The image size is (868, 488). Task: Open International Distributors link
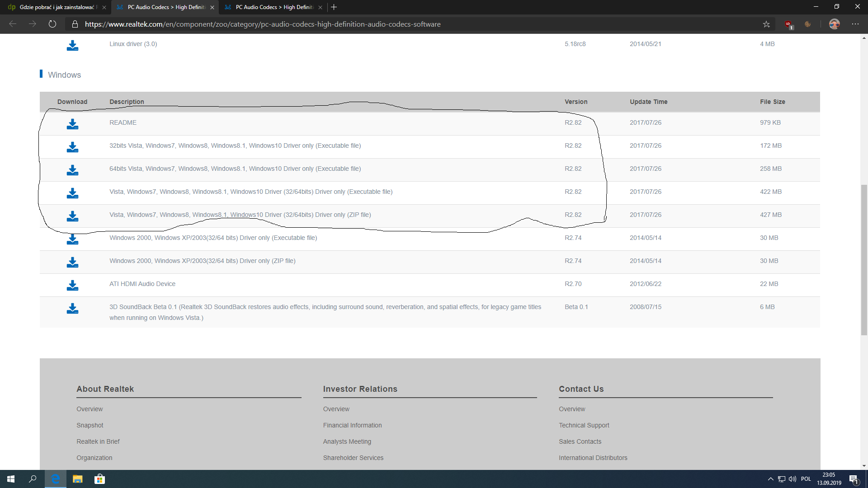click(593, 458)
